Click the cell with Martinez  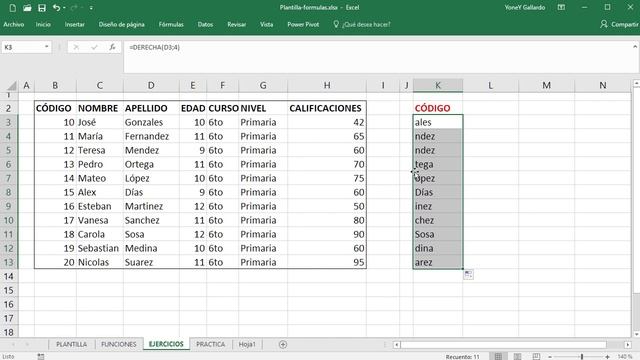pyautogui.click(x=151, y=206)
